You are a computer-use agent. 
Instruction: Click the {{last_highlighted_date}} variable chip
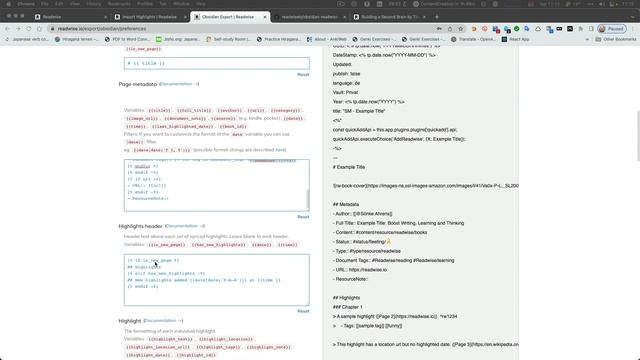[x=183, y=127]
